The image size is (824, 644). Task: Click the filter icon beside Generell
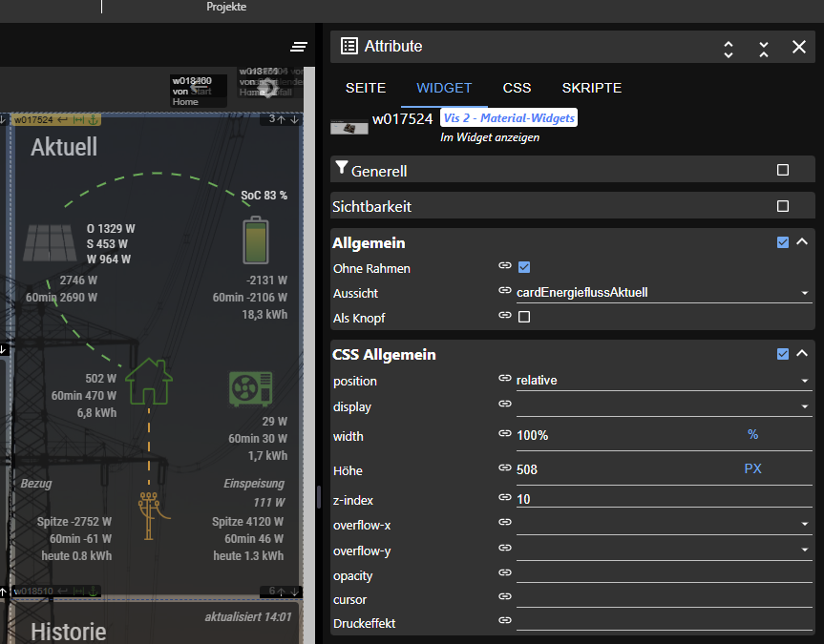click(341, 170)
